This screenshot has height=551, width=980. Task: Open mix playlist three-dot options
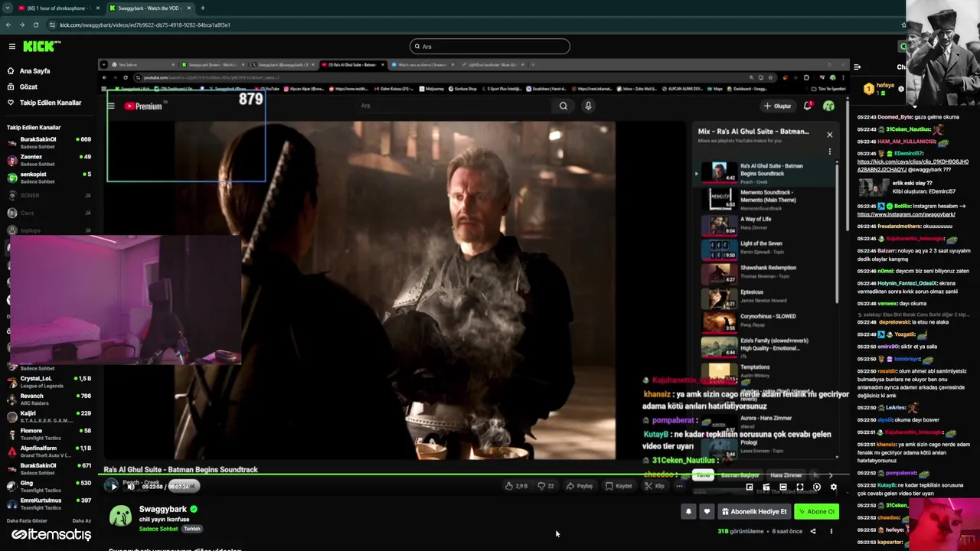click(829, 152)
